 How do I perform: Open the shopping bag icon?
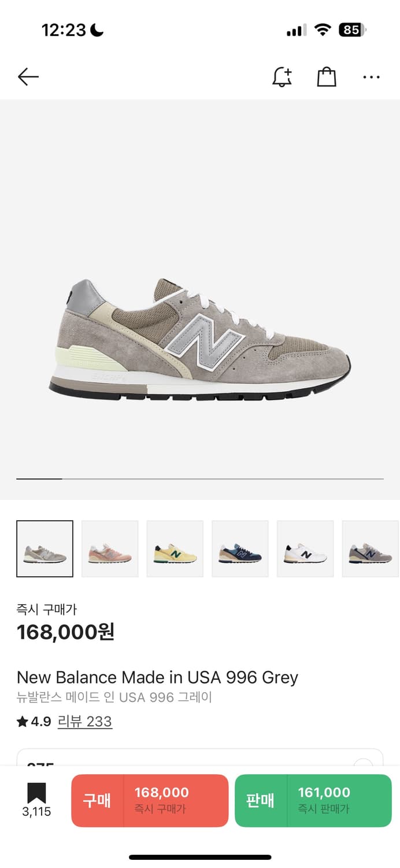coord(327,76)
